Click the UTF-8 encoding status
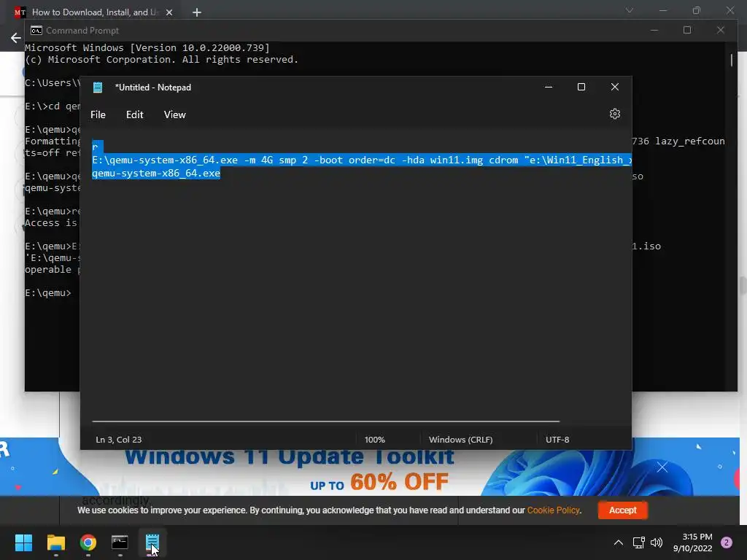The image size is (747, 560). point(557,440)
